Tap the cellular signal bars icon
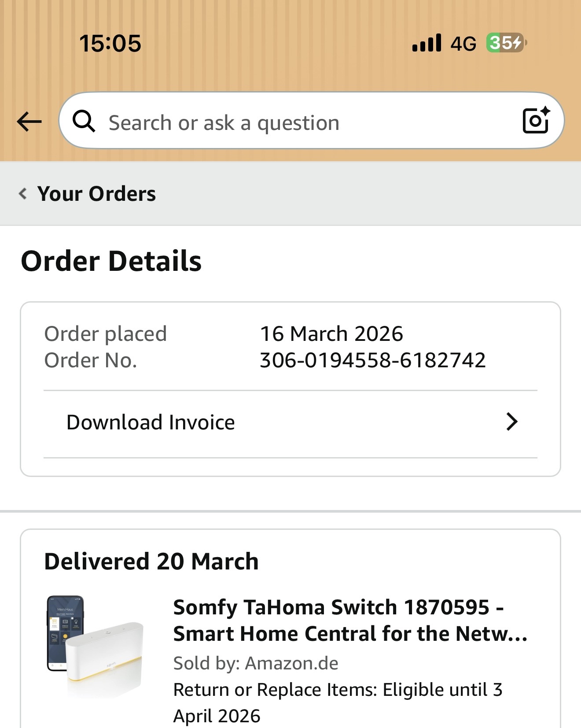Viewport: 581px width, 728px height. pyautogui.click(x=427, y=43)
